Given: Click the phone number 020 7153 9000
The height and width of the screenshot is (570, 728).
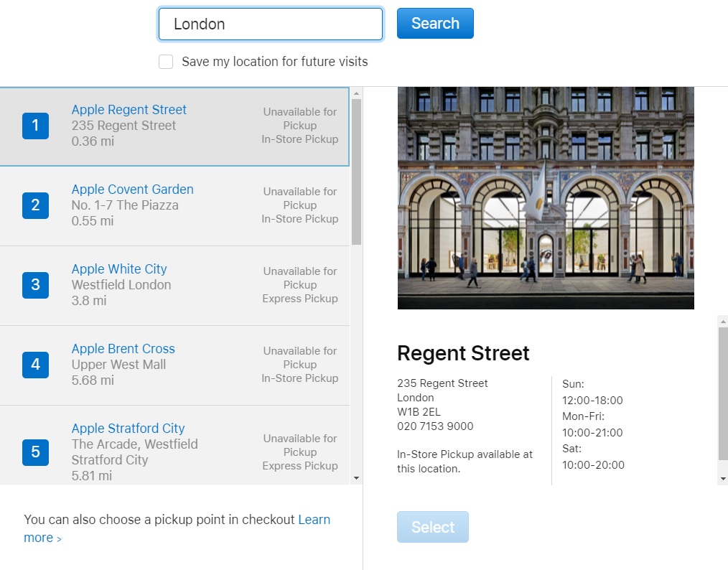Looking at the screenshot, I should (435, 426).
